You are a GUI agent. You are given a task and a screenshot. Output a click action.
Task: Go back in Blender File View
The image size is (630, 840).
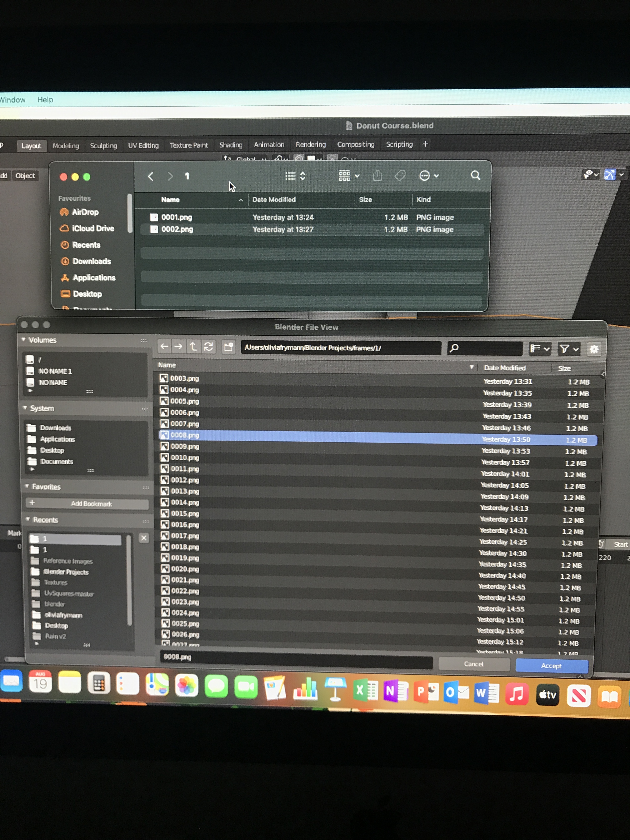click(164, 346)
